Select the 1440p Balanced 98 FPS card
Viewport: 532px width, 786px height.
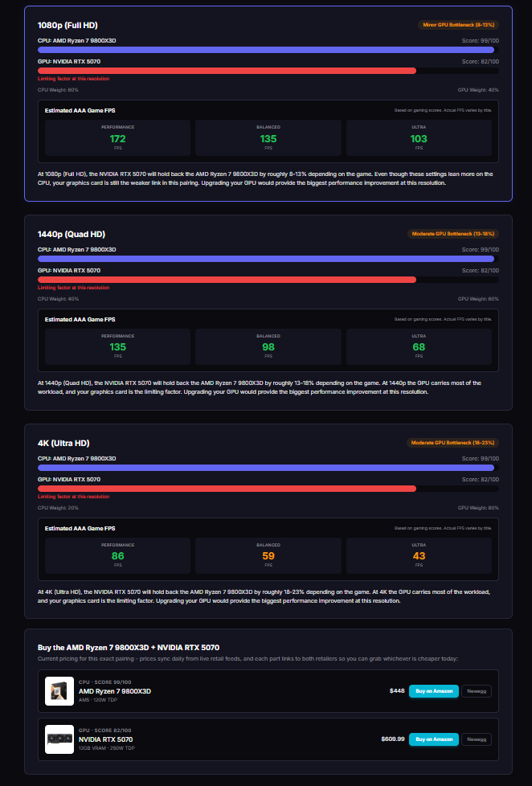[268, 347]
